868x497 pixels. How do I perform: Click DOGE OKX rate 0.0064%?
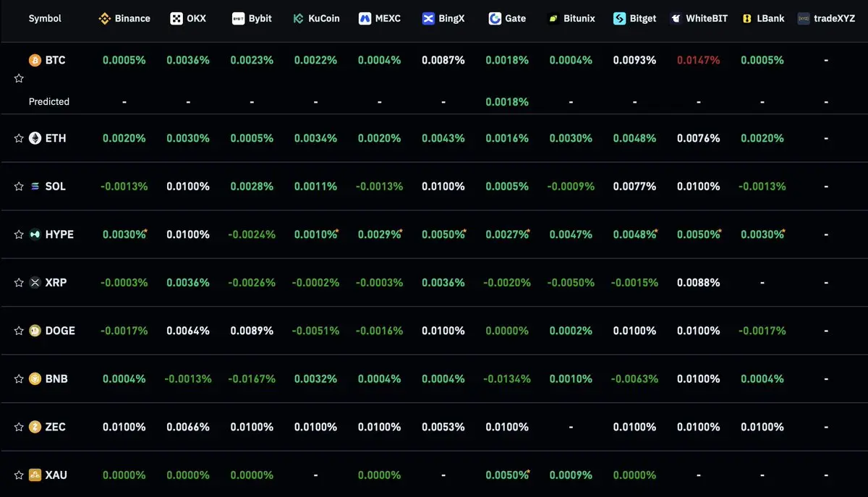(188, 331)
